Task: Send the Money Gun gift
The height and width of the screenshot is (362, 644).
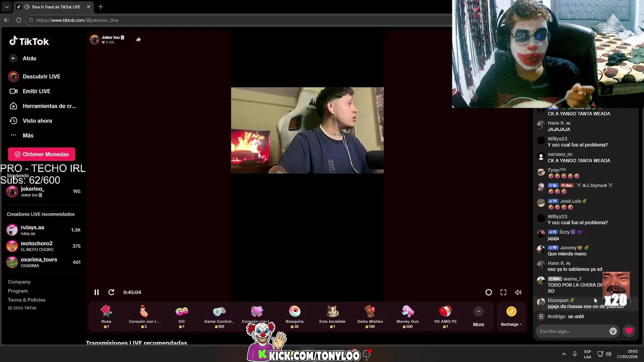Action: click(408, 317)
